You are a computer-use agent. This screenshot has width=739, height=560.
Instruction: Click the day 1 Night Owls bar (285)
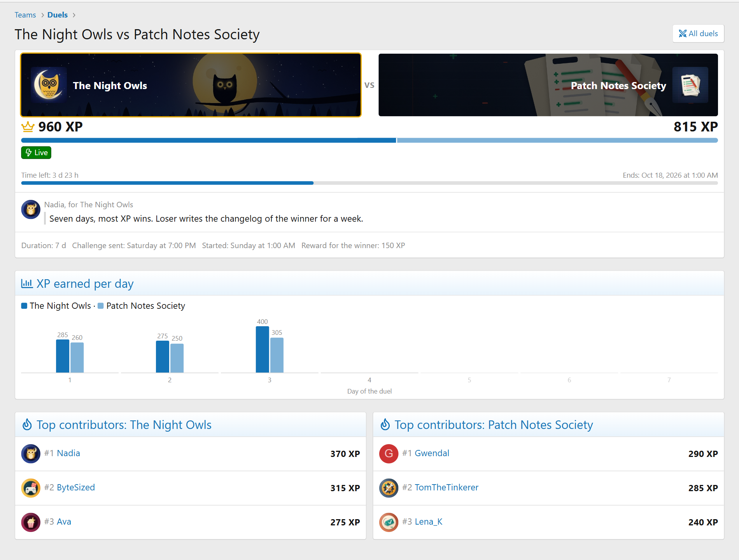(x=63, y=356)
